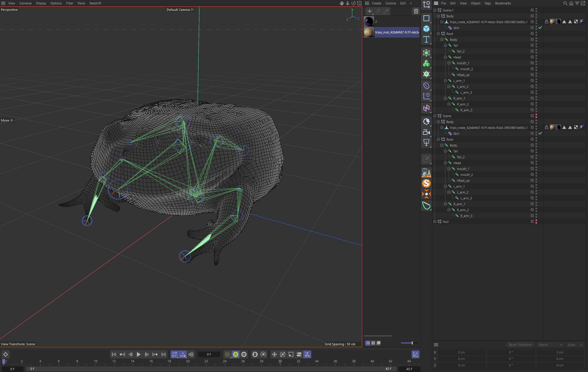Collapse the Scene.1 hierarchy
Image resolution: width=588 pixels, height=372 pixels.
click(435, 10)
